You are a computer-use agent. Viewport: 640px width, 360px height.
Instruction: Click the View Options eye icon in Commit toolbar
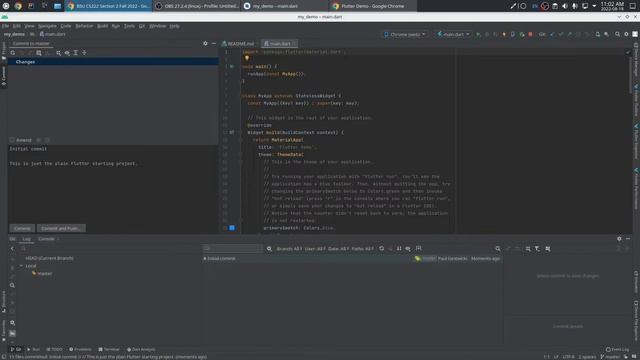(x=67, y=53)
